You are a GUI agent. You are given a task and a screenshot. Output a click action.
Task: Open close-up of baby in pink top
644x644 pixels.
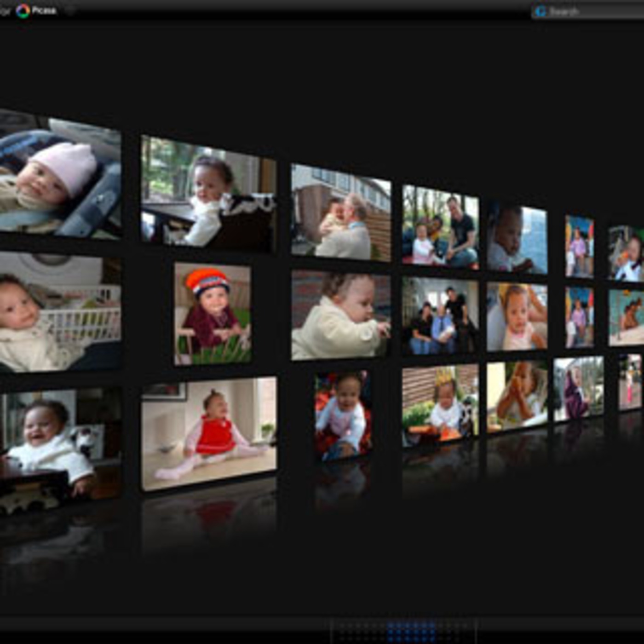tap(517, 317)
